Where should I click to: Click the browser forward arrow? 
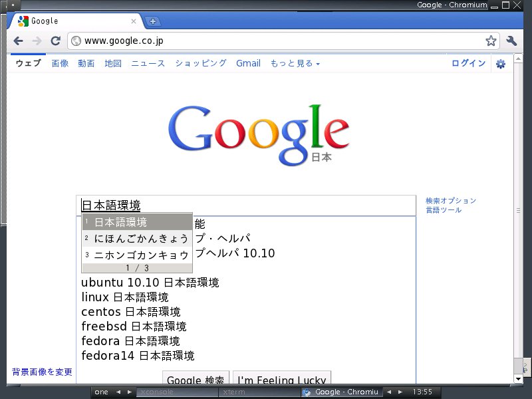pyautogui.click(x=37, y=41)
